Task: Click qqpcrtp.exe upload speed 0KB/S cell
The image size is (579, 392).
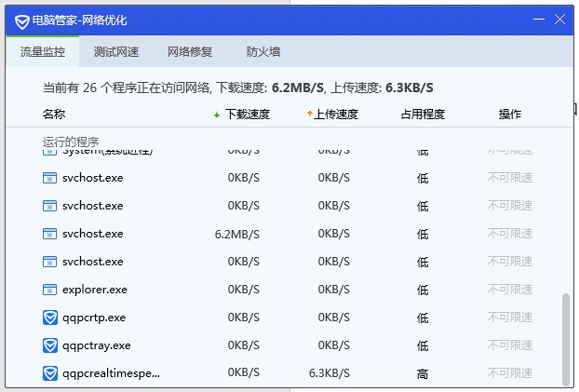Action: pyautogui.click(x=334, y=318)
